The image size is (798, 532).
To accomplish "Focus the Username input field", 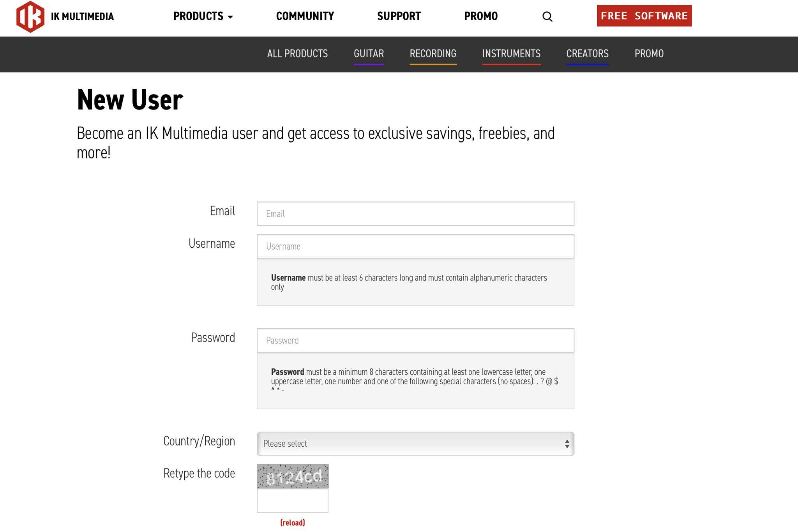I will pyautogui.click(x=415, y=246).
